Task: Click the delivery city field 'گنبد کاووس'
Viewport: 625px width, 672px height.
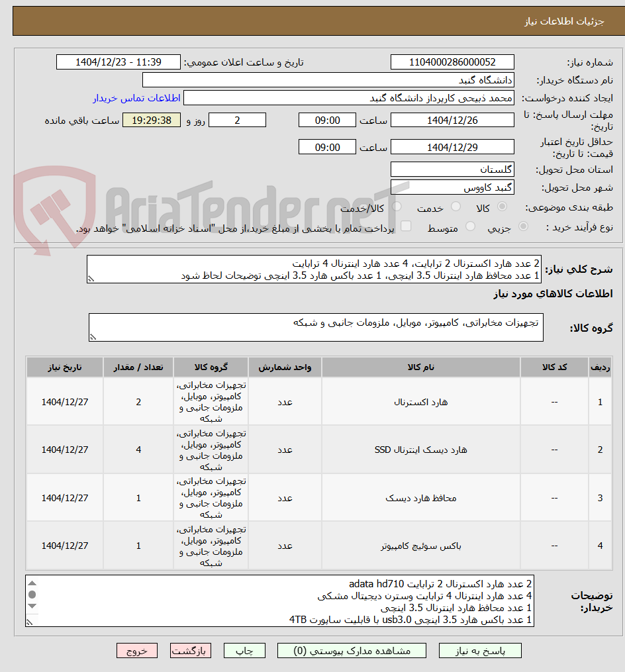Action: click(x=452, y=188)
